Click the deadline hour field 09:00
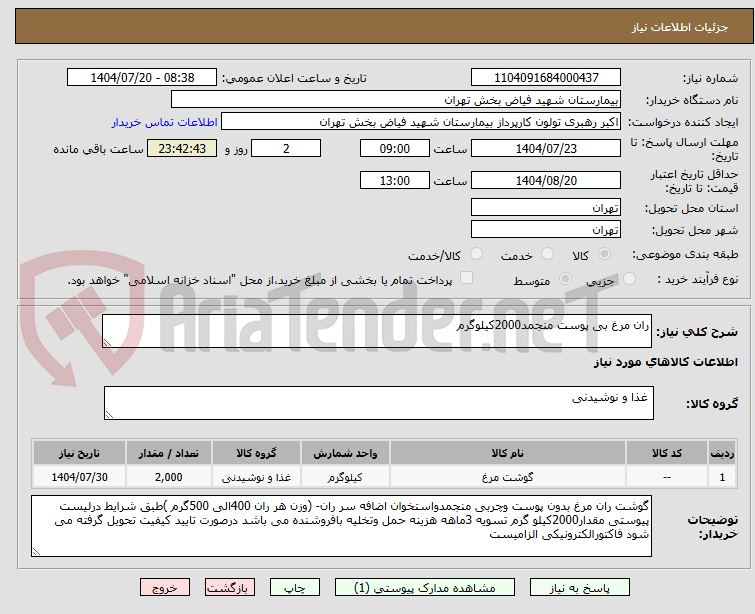 pyautogui.click(x=394, y=148)
